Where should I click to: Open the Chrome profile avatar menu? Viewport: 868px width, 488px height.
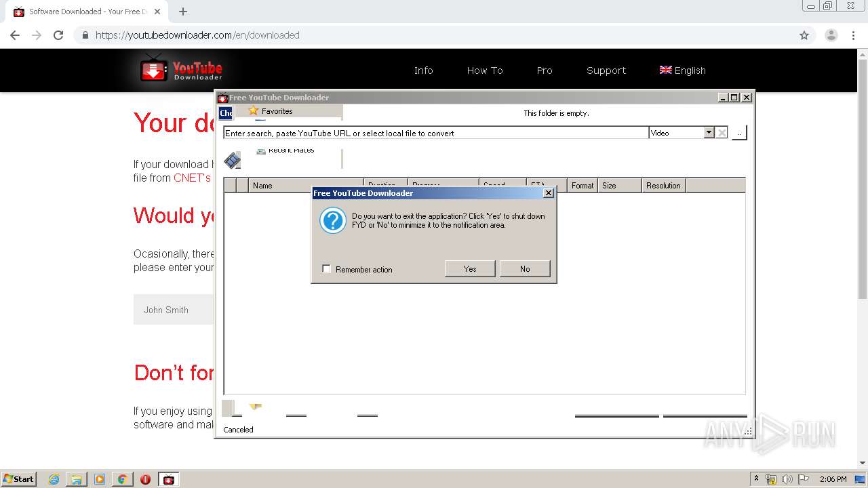tap(831, 35)
